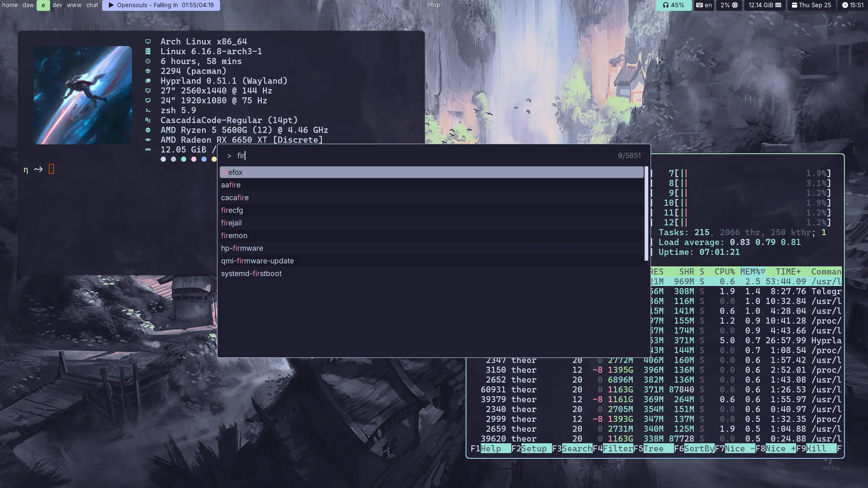The image size is (868, 488).
Task: Select the firejail launcher entry
Action: (232, 223)
